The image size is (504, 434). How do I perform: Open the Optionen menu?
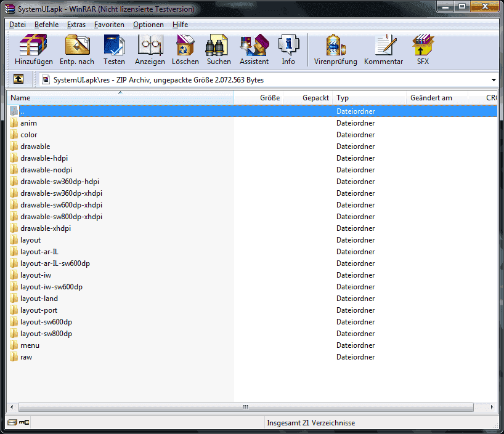[148, 25]
